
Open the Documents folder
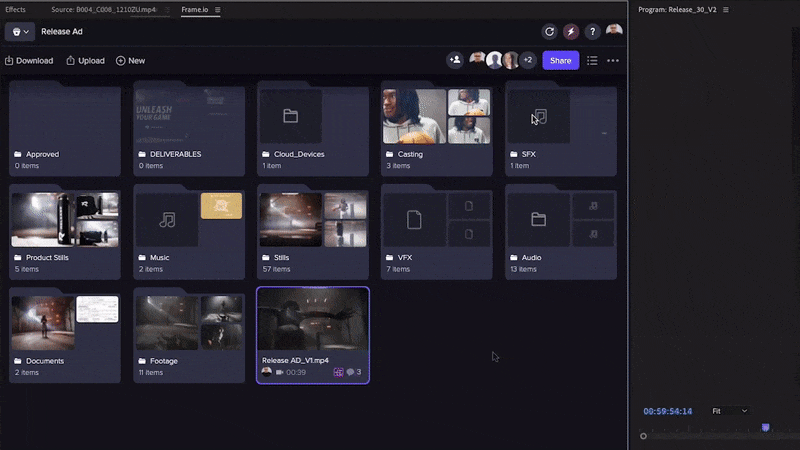click(x=65, y=337)
